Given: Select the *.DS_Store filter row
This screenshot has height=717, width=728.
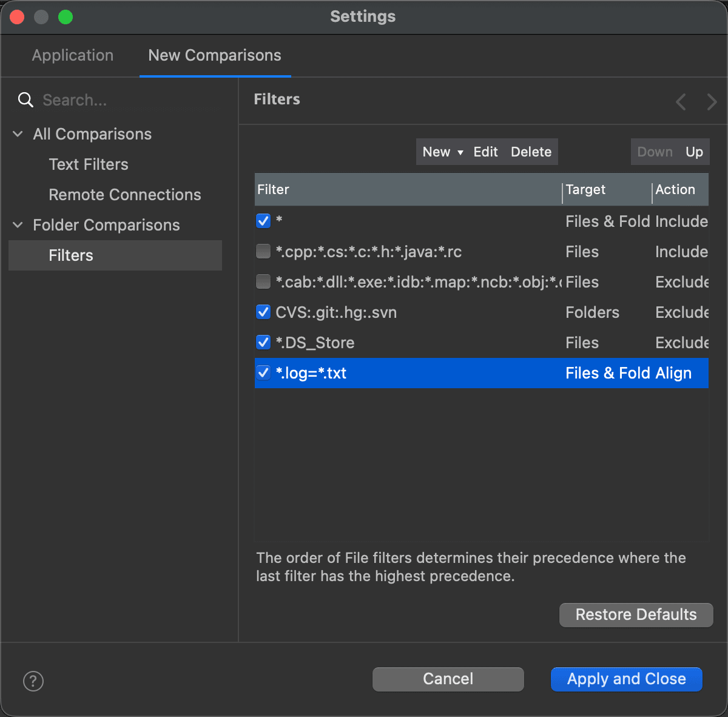Looking at the screenshot, I should (x=482, y=342).
